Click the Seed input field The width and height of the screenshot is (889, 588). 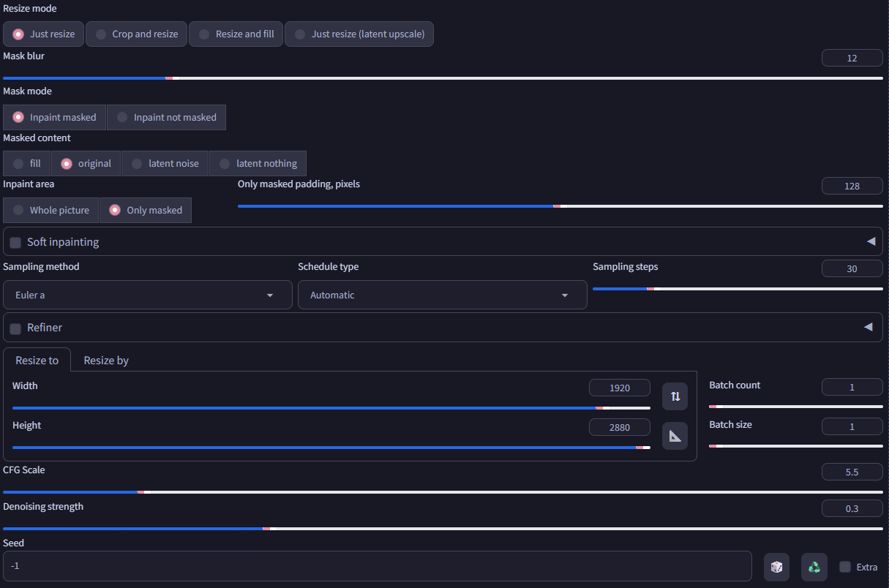(378, 566)
